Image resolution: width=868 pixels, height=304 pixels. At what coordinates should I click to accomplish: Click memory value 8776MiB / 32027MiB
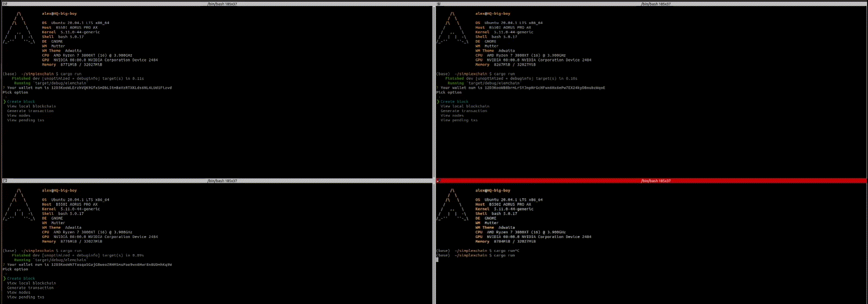[x=81, y=242]
